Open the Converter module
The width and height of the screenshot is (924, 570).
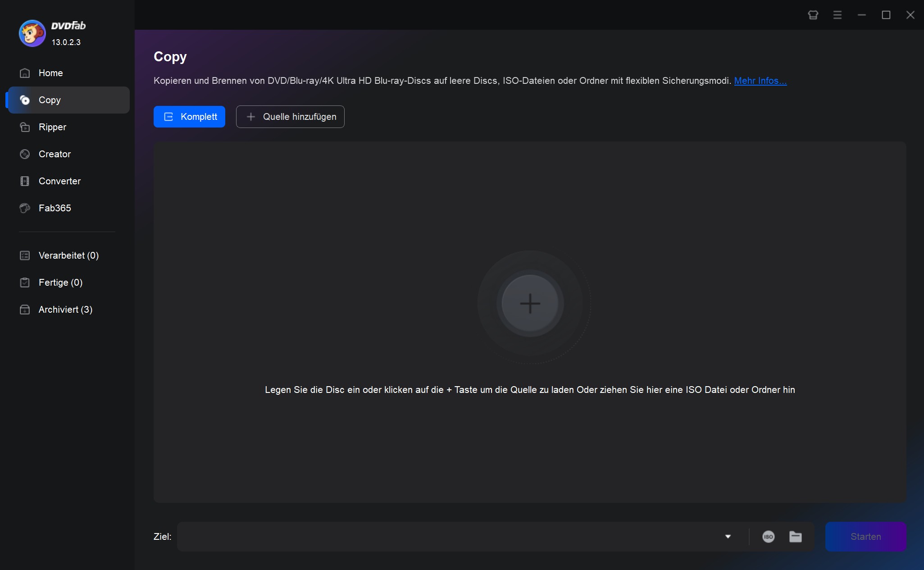click(x=59, y=181)
